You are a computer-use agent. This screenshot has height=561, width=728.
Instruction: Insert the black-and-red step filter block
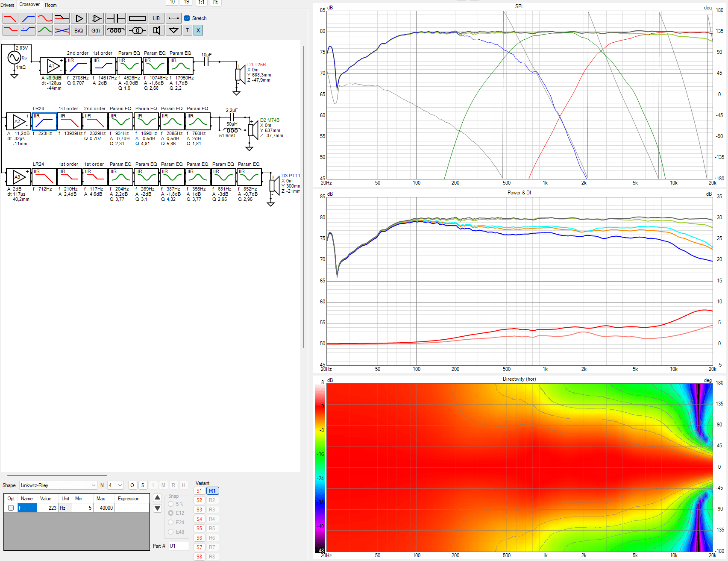[x=62, y=18]
